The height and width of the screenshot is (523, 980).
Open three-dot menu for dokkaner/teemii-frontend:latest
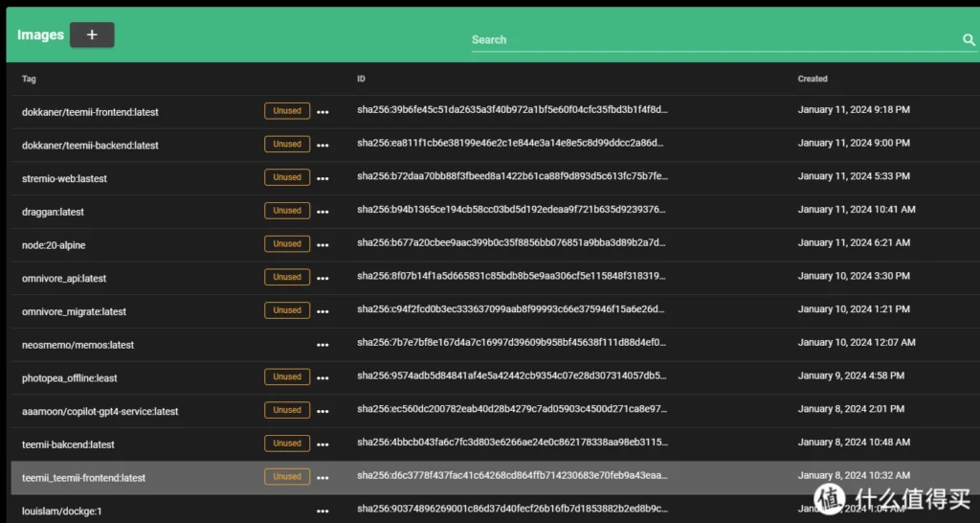[x=323, y=112]
